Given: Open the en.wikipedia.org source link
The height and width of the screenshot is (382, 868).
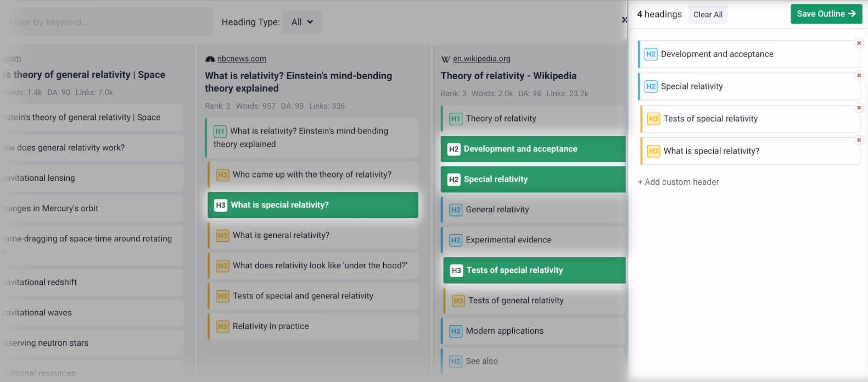Looking at the screenshot, I should tap(481, 59).
